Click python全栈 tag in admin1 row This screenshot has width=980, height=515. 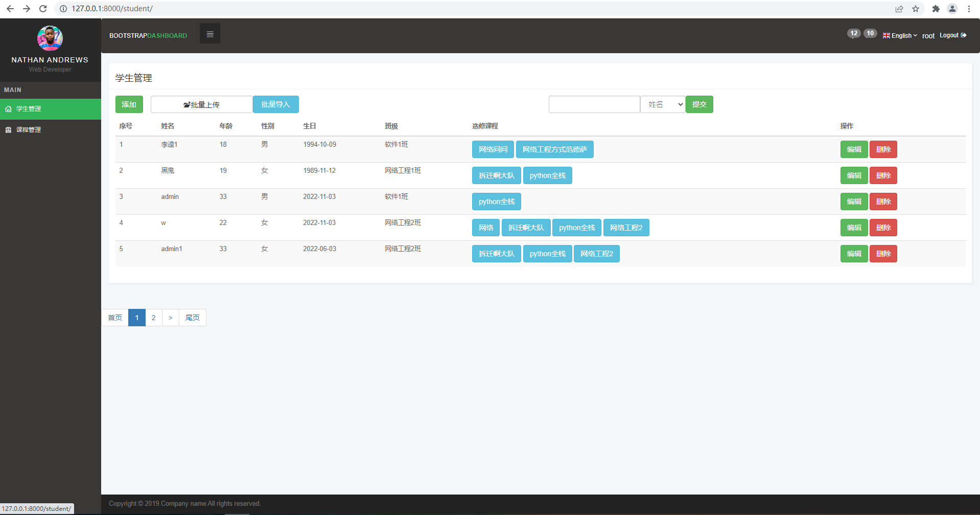pyautogui.click(x=548, y=254)
